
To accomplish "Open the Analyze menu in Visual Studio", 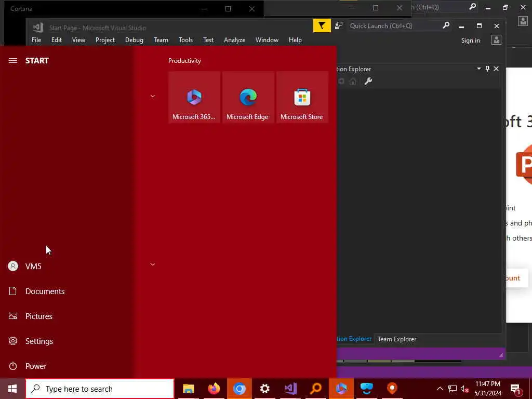I will coord(234,40).
